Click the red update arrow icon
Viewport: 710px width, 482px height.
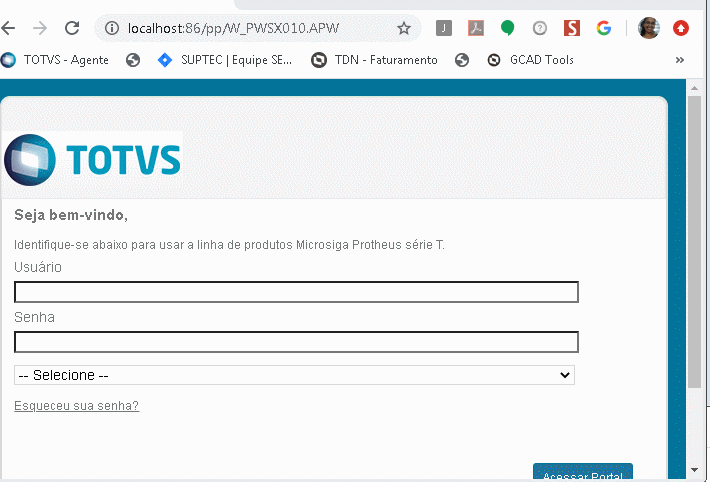[681, 28]
